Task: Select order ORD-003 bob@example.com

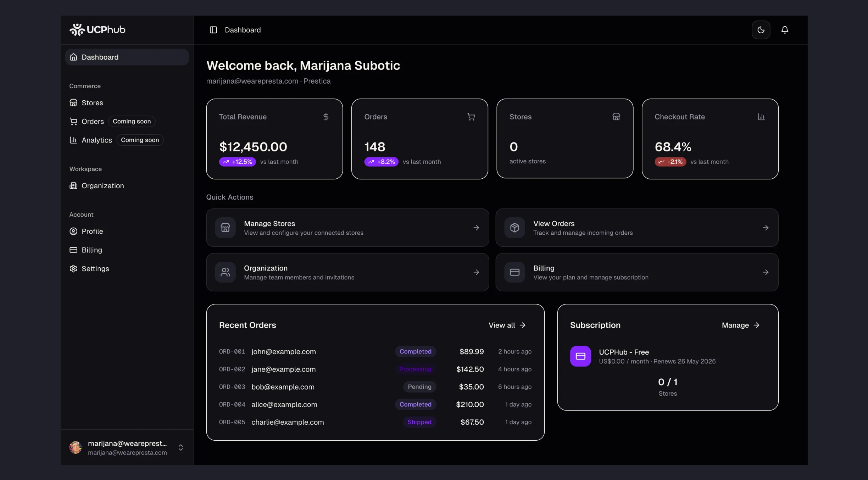Action: (x=375, y=387)
